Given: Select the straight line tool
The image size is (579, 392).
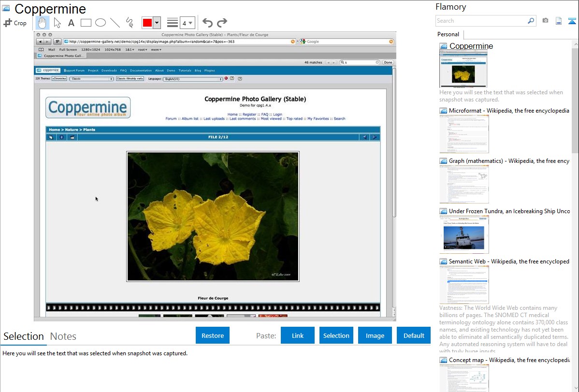Looking at the screenshot, I should pos(115,23).
